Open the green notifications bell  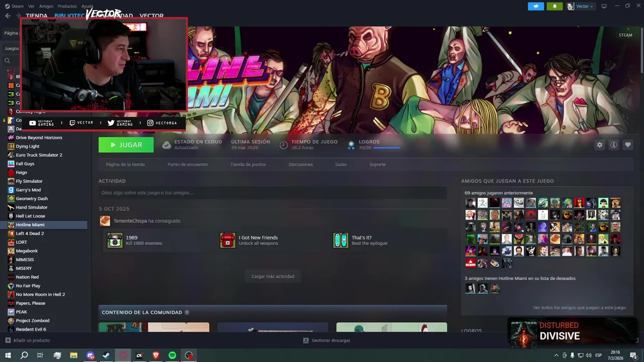(x=554, y=6)
